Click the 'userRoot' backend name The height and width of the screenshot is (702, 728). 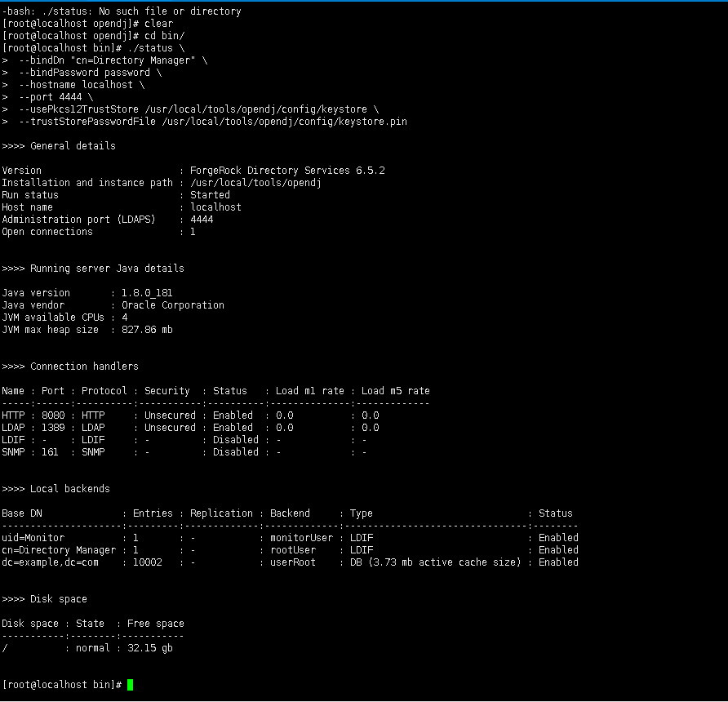[293, 562]
